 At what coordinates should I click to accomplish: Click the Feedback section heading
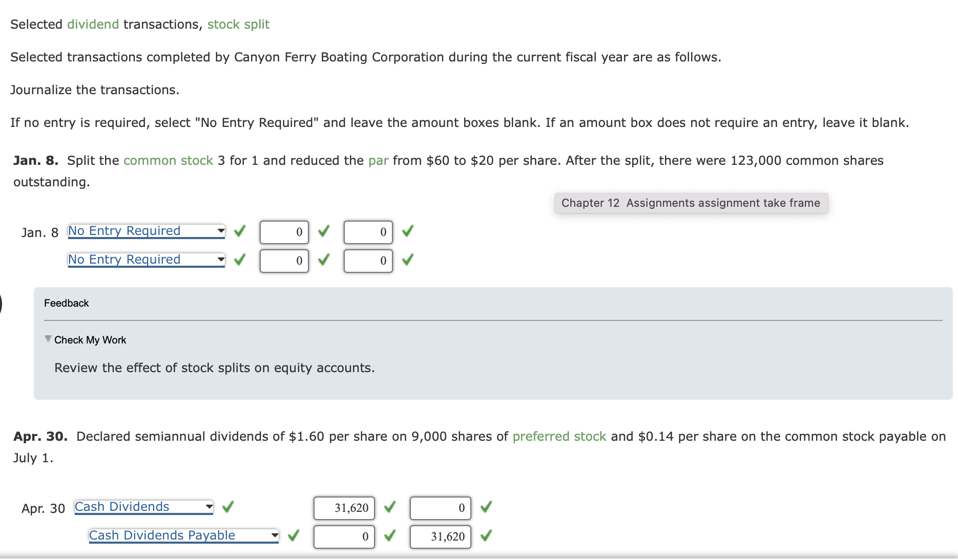67,303
